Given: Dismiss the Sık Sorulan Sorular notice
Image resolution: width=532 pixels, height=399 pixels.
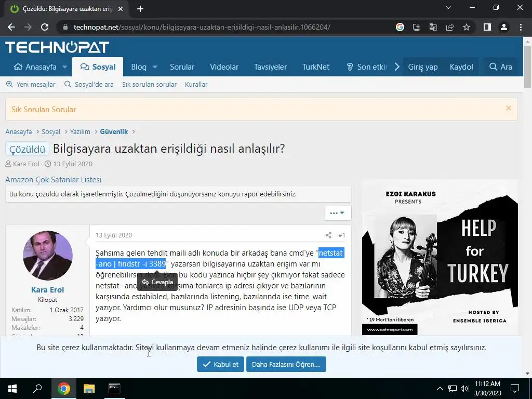Looking at the screenshot, I should pos(508,108).
